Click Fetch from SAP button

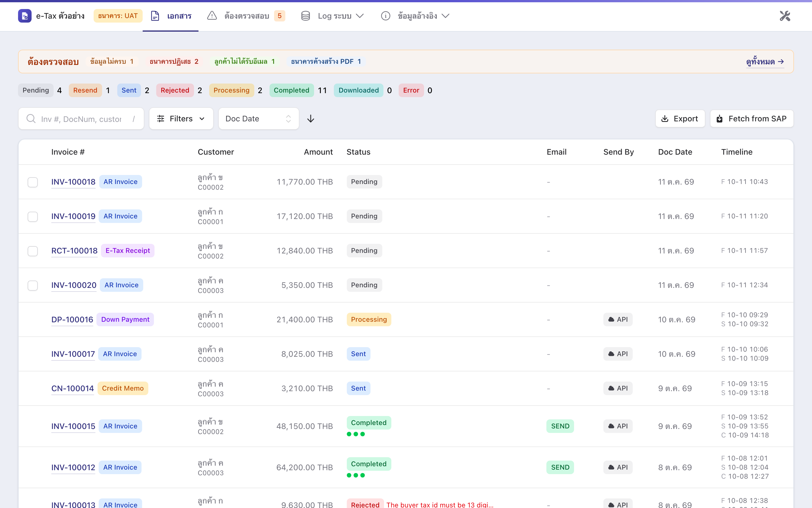[x=752, y=119]
